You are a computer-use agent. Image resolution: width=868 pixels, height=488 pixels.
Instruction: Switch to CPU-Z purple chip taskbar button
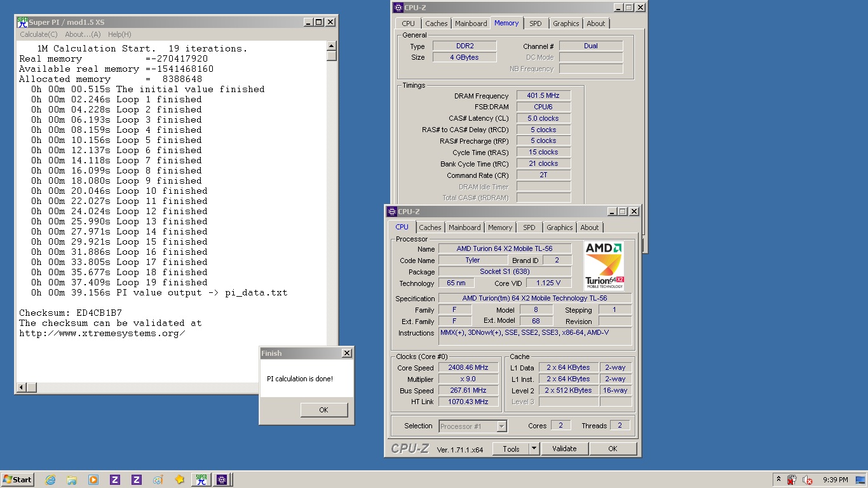point(222,480)
